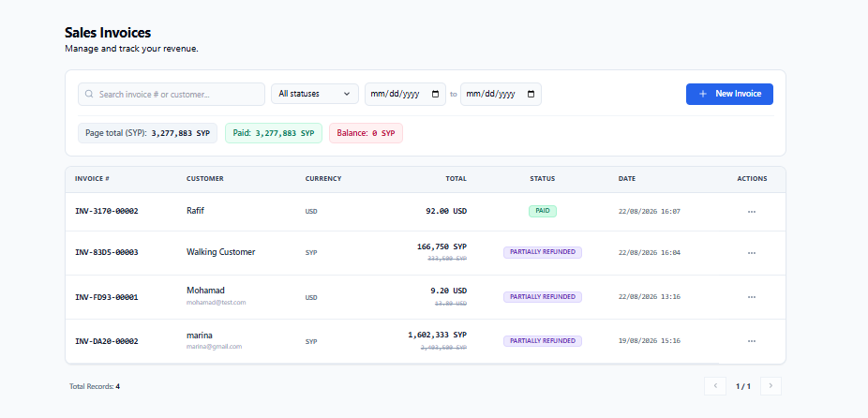
Task: Click total amount 166,750 SYP
Action: coord(441,246)
